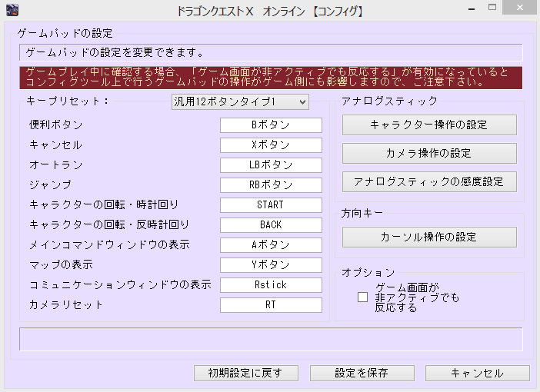Click the ジャンプ label
The height and width of the screenshot is (392, 540).
click(50, 184)
